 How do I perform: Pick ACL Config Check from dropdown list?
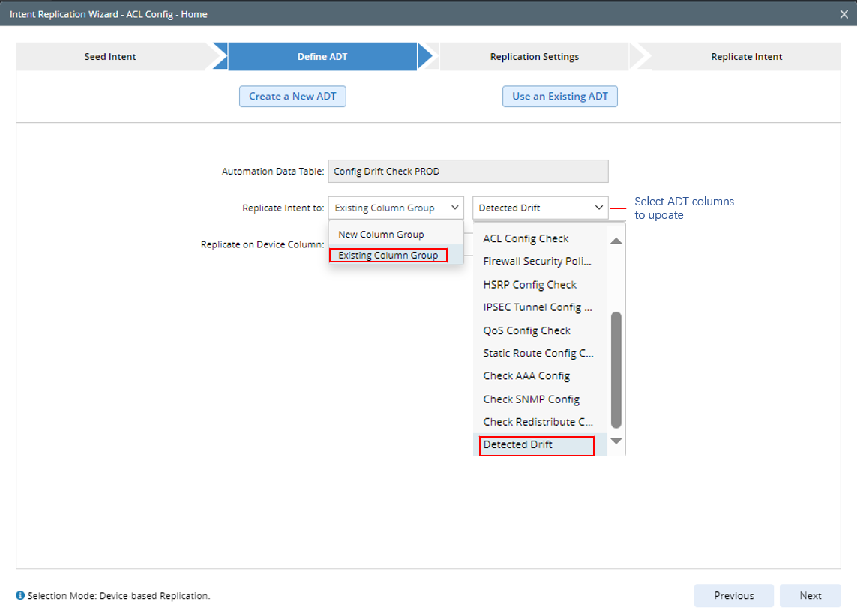click(526, 238)
